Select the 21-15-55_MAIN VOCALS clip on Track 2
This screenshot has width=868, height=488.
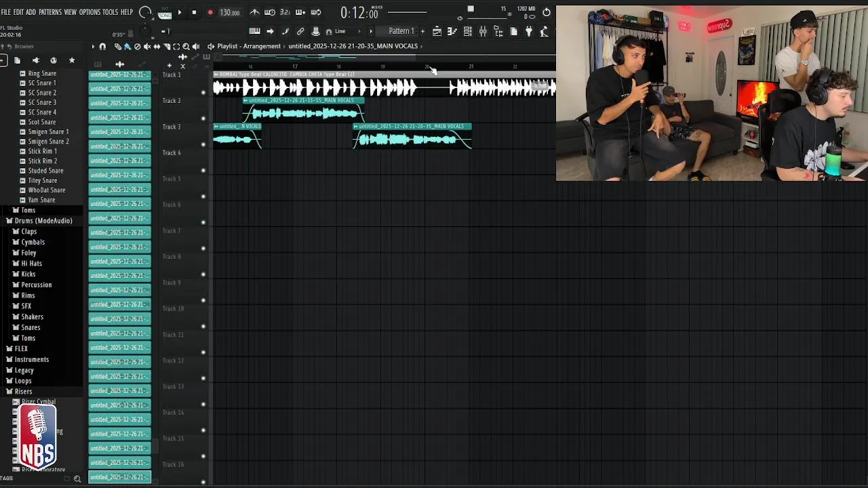coord(304,110)
